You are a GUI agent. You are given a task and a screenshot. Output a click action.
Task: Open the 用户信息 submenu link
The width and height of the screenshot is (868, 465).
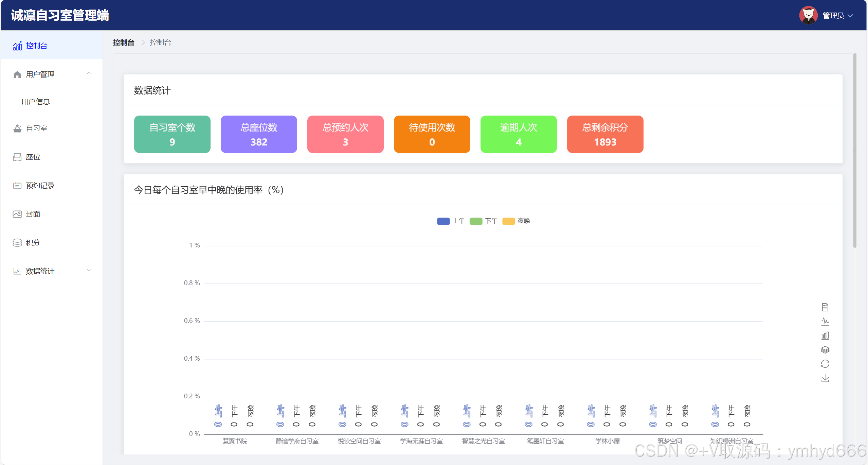point(36,102)
